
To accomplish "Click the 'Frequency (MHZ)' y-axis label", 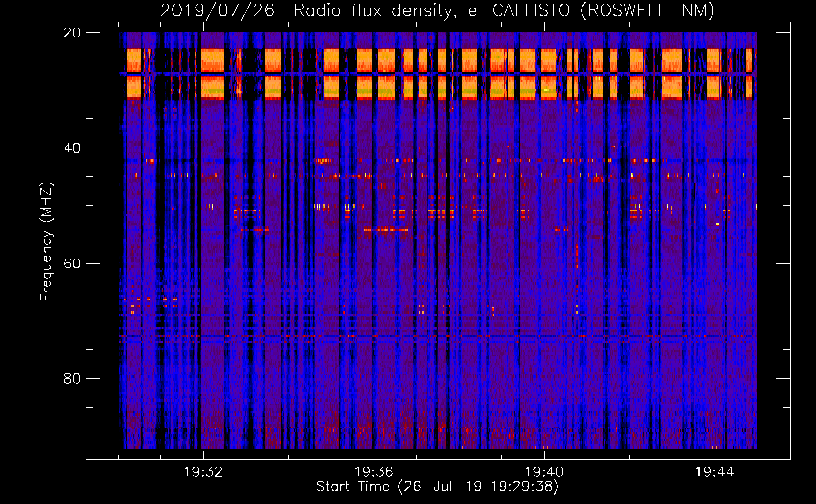I will (46, 241).
